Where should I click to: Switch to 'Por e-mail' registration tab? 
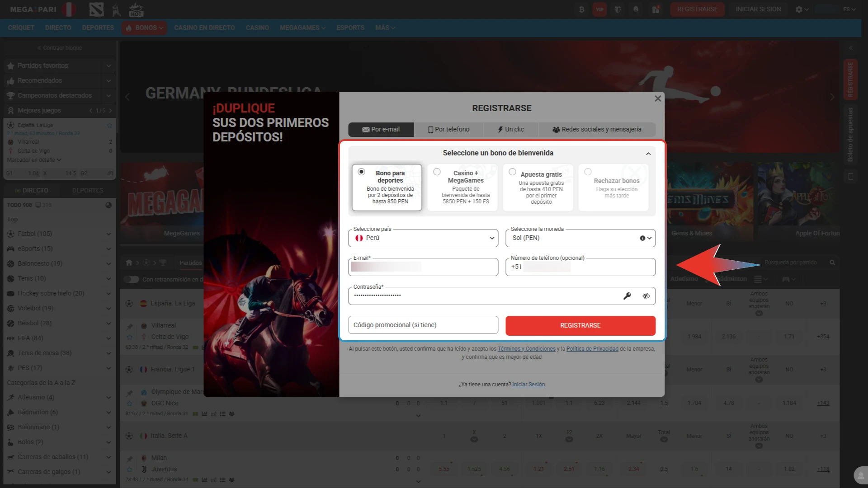381,129
